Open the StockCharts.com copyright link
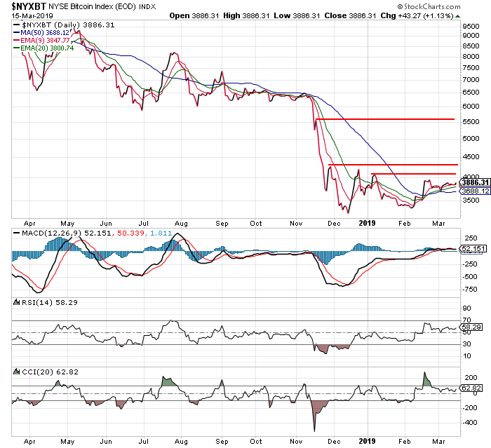This screenshot has width=491, height=448. point(429,6)
